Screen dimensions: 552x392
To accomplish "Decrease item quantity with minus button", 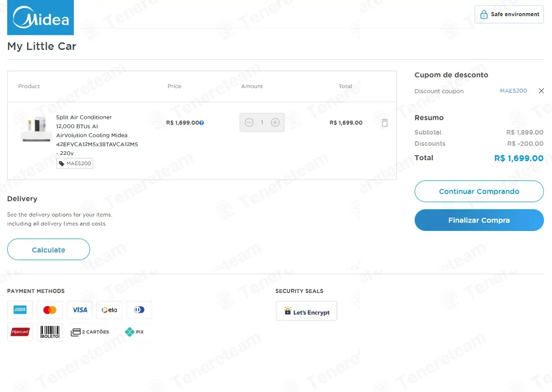I will (249, 122).
